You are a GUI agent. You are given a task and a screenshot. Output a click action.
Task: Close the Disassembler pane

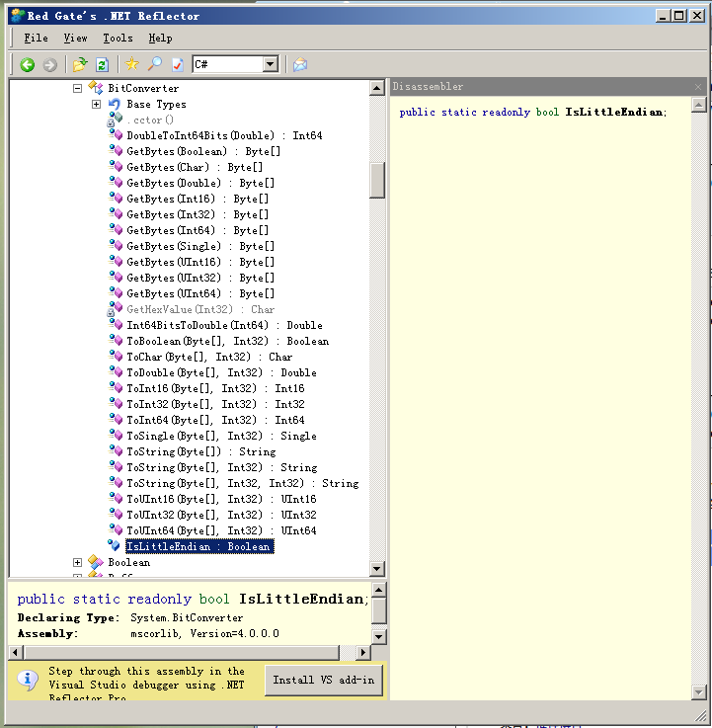pos(698,87)
